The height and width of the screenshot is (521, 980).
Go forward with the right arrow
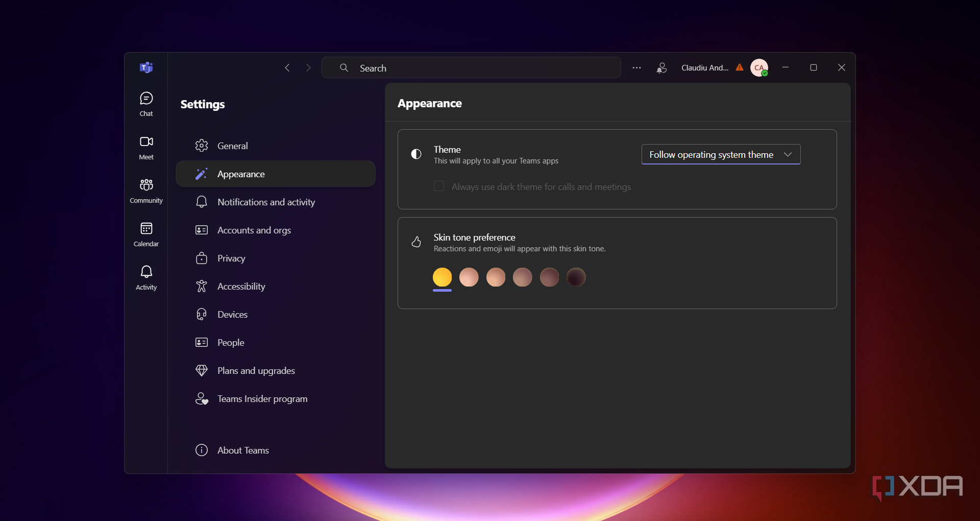[x=308, y=67]
